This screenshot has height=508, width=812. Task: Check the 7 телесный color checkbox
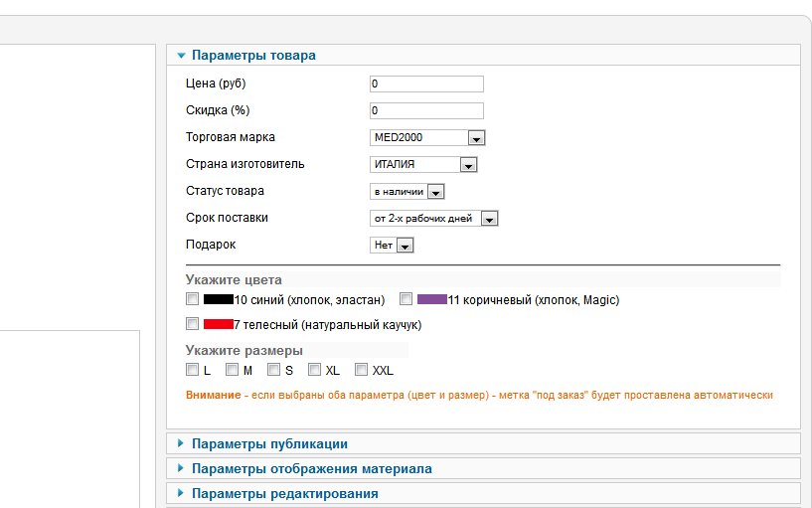[x=193, y=324]
